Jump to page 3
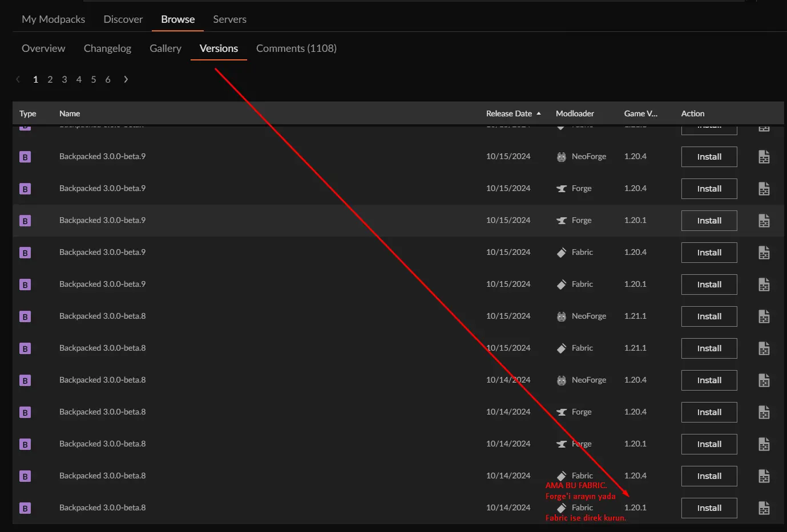787x532 pixels. pyautogui.click(x=64, y=79)
